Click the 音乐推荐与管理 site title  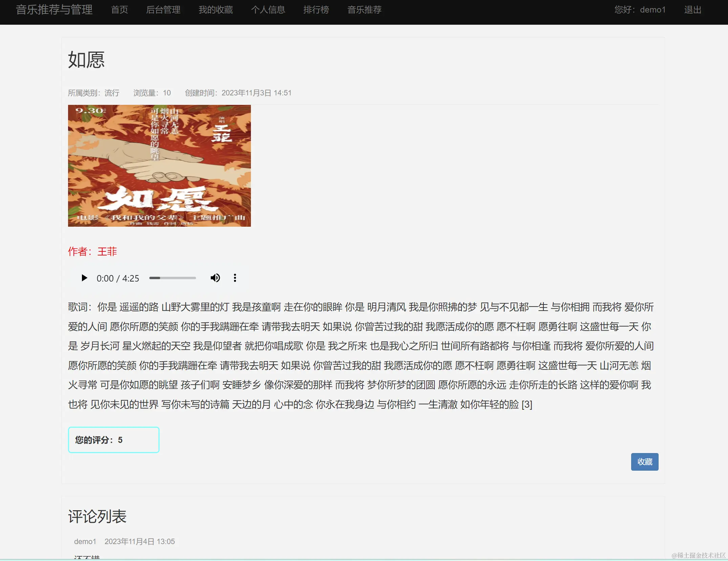coord(54,10)
